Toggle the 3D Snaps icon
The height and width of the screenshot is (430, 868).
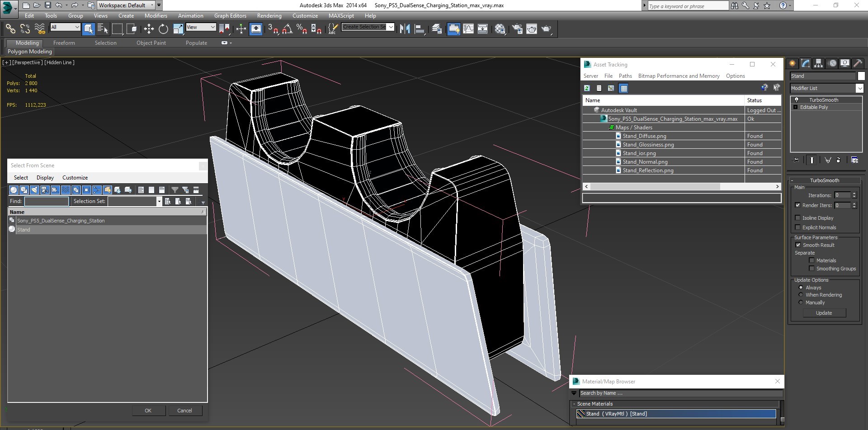pyautogui.click(x=273, y=29)
